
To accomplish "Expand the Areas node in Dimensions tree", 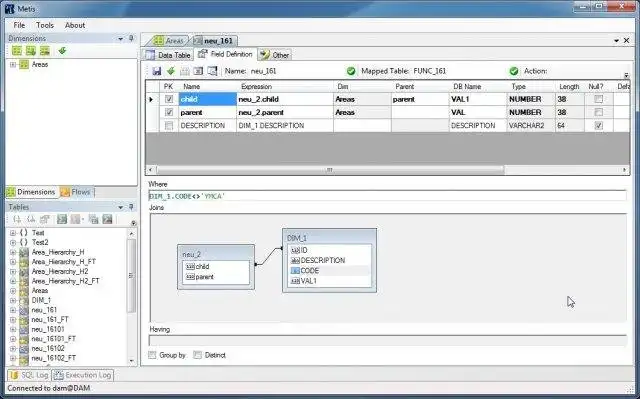I will (x=13, y=64).
